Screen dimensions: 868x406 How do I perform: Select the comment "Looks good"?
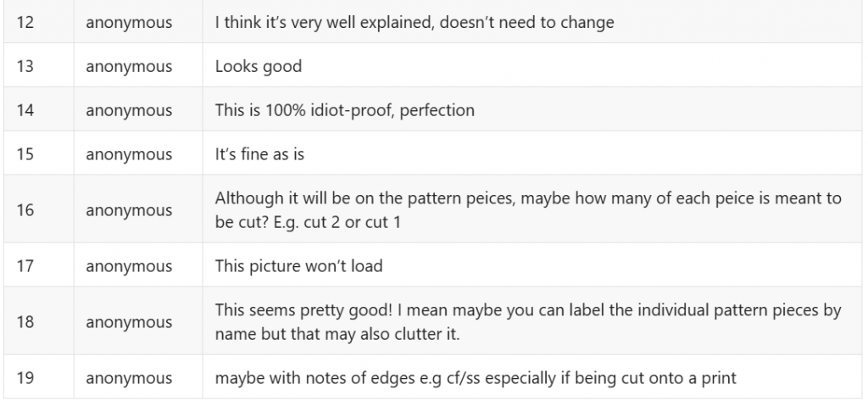coord(258,66)
